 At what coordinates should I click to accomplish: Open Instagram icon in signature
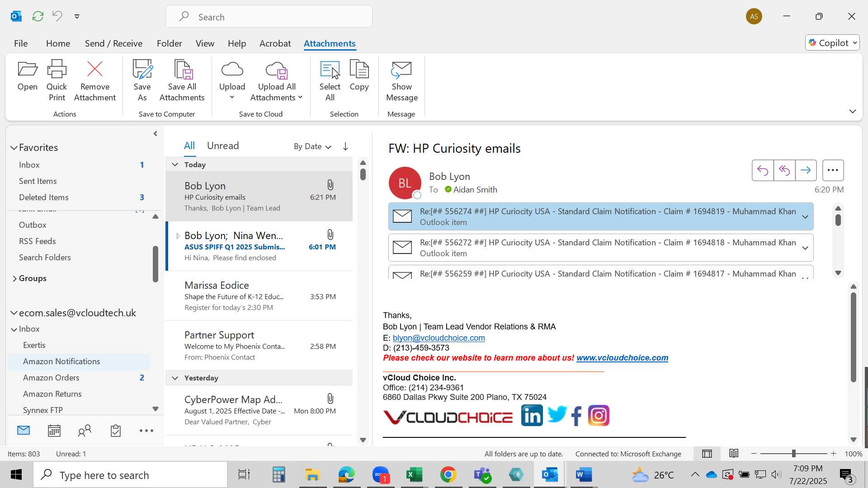click(599, 415)
